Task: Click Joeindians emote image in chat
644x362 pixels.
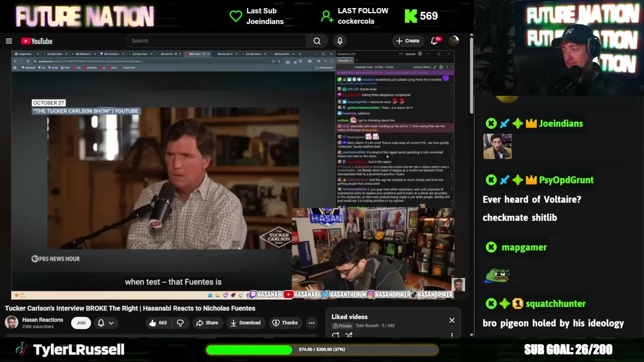Action: (498, 146)
